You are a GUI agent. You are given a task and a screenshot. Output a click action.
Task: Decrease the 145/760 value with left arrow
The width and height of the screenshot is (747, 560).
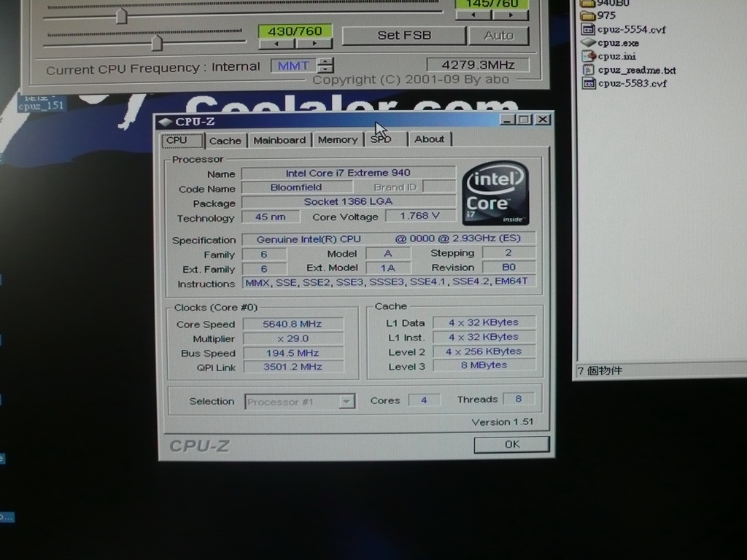tap(473, 15)
